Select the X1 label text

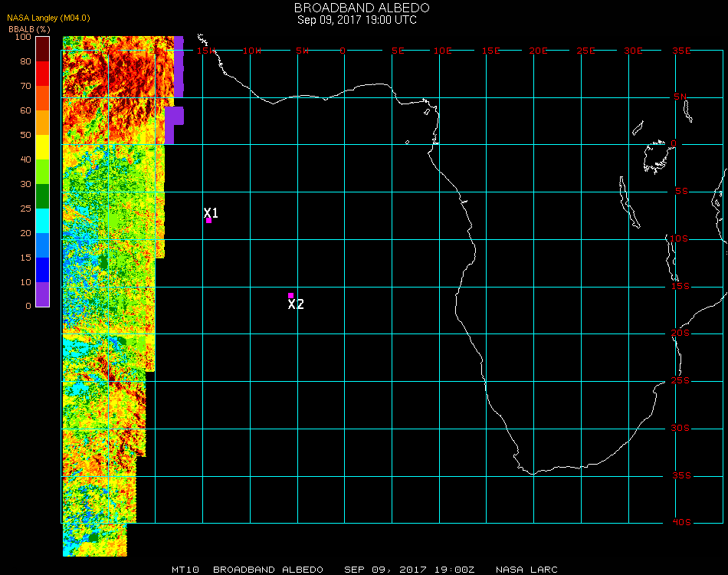211,212
